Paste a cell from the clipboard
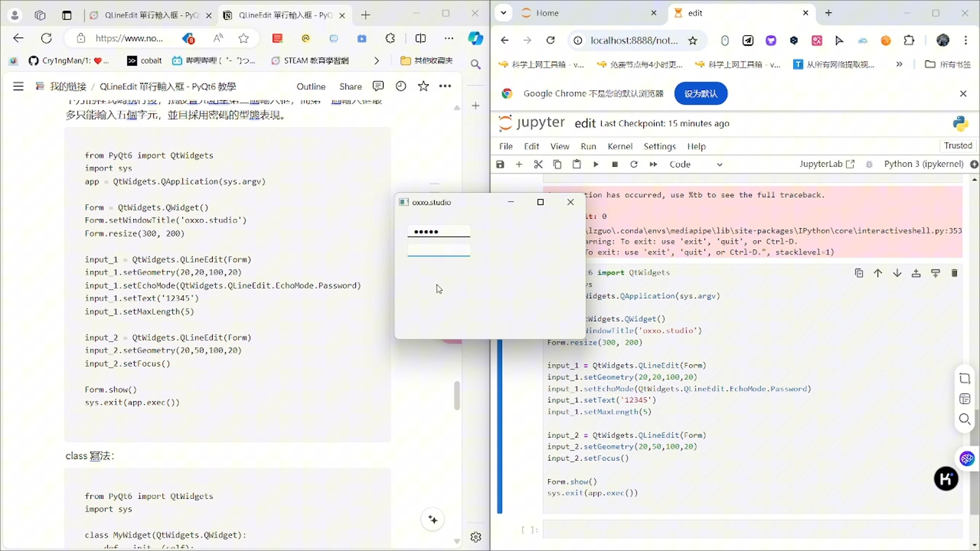 (x=576, y=164)
